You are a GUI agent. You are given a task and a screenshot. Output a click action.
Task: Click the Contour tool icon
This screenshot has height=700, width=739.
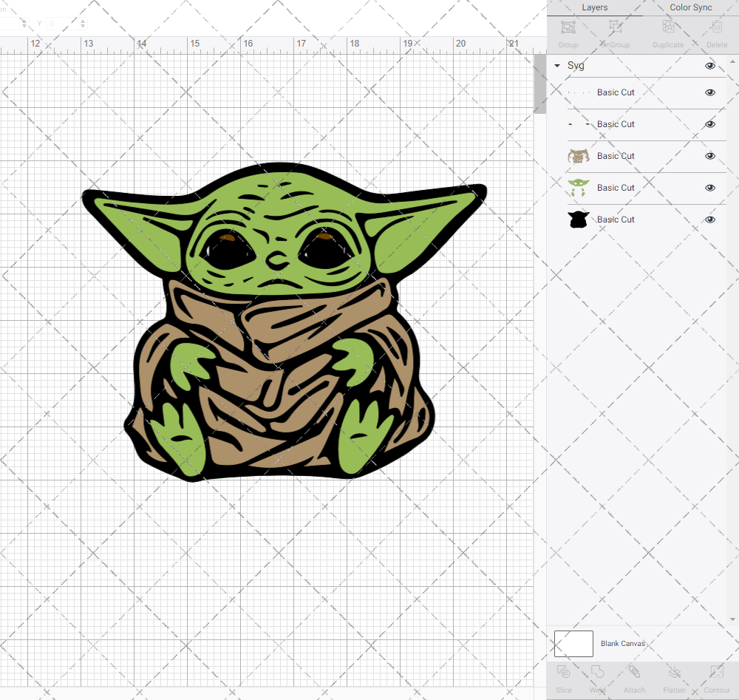click(716, 671)
